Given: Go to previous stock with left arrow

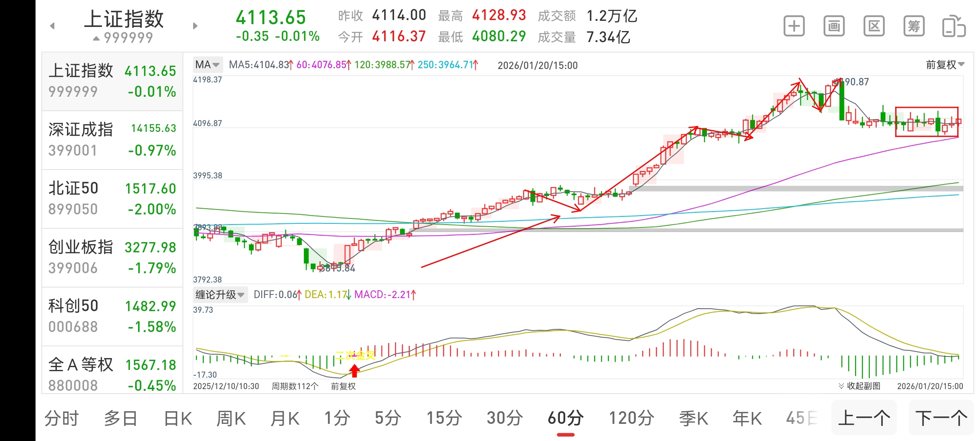Looking at the screenshot, I should (x=52, y=26).
